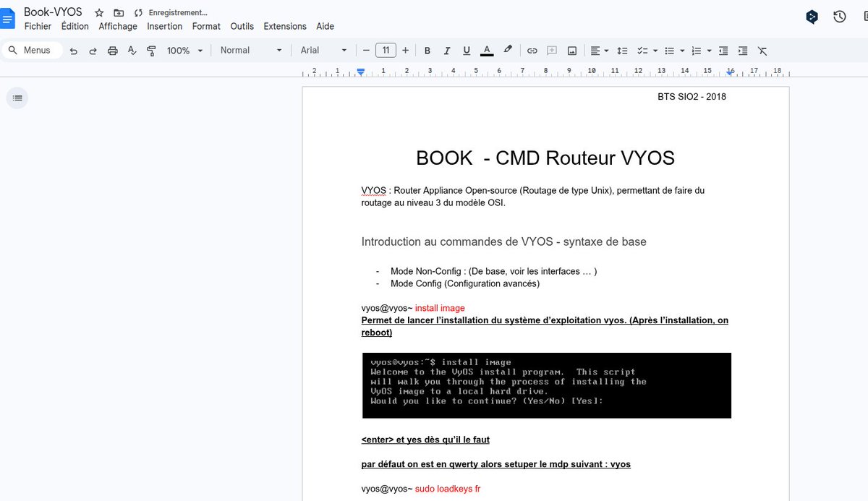Insert a link

532,51
